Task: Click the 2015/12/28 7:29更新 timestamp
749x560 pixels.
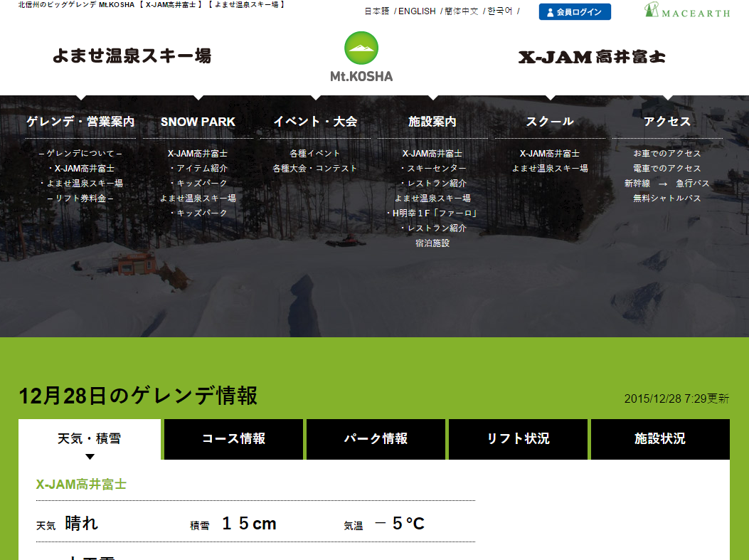Action: tap(677, 398)
